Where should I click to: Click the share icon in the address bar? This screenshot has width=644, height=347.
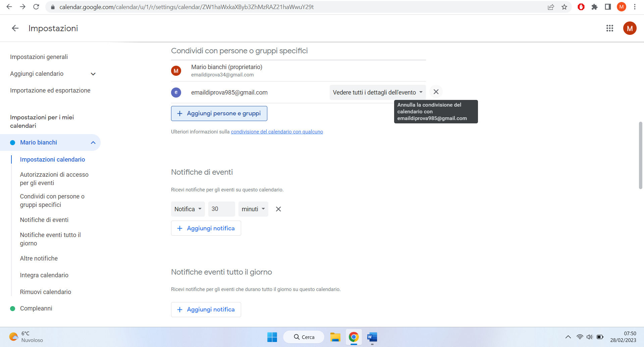(x=551, y=7)
